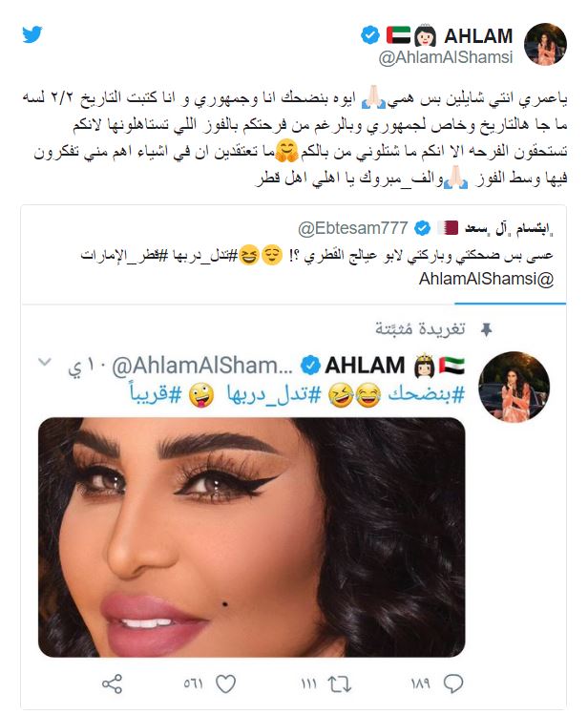Share the pinned tweet via share icon
588x715 pixels.
[x=112, y=684]
